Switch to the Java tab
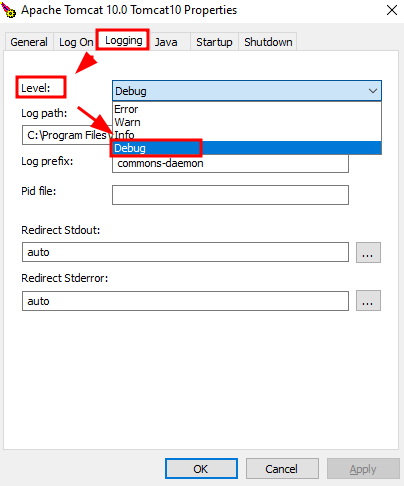Screen dimensions: 404x486 point(166,42)
